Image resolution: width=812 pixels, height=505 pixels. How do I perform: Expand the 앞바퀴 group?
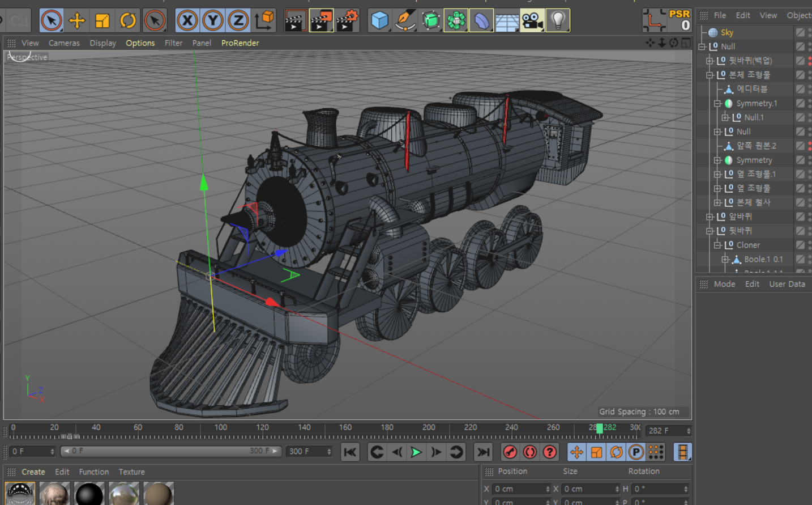pos(710,217)
